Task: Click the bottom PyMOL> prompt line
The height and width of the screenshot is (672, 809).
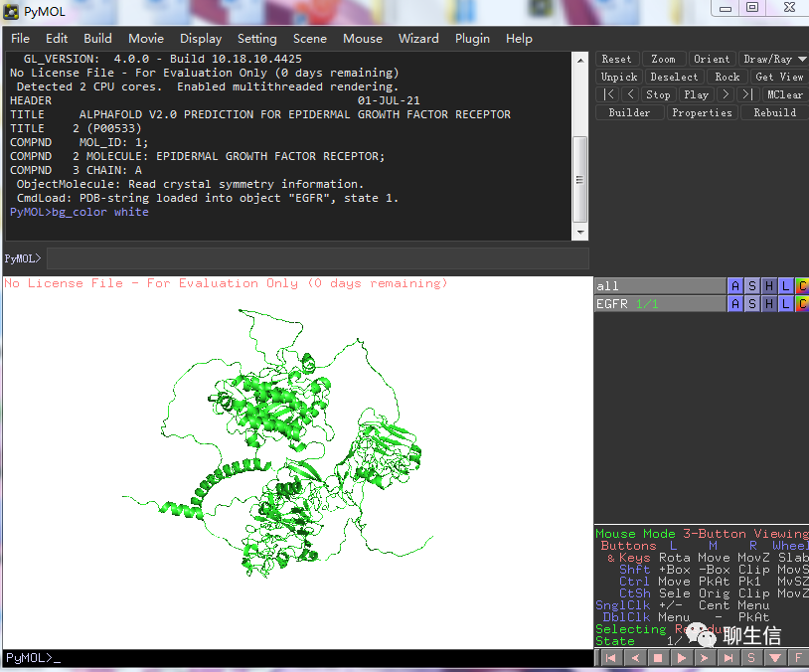Action: [x=298, y=658]
